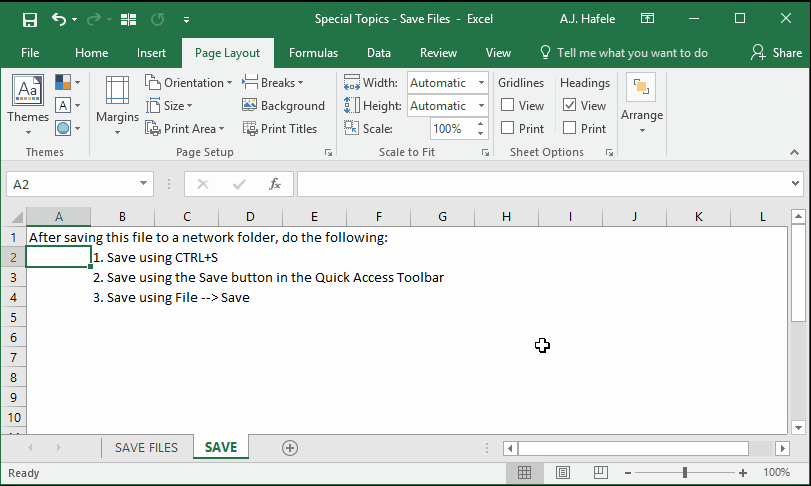Open Customize Quick Access Toolbar arrow
This screenshot has height=486, width=811.
(x=186, y=20)
